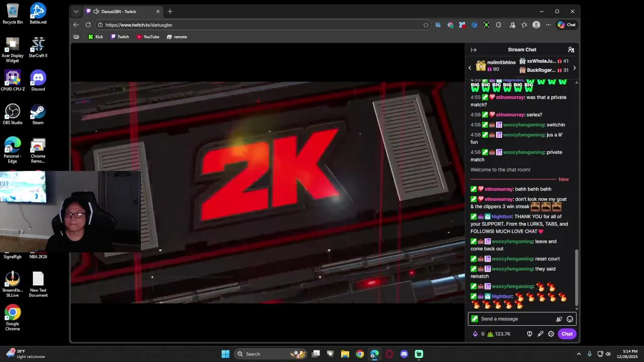Viewport: 644px width, 362px height.
Task: Open the Favorites list icon
Action: click(524, 25)
